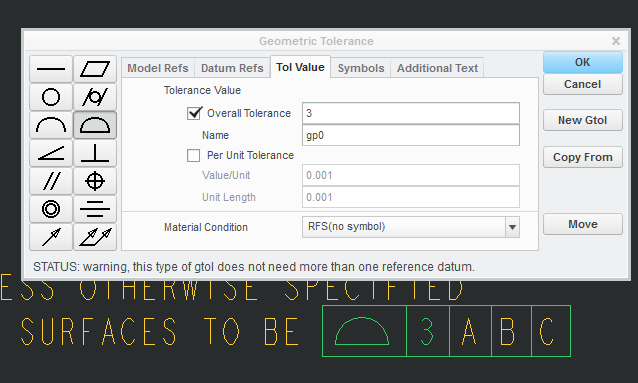638x383 pixels.
Task: Close the Geometric Tolerance dialog
Action: 616,41
